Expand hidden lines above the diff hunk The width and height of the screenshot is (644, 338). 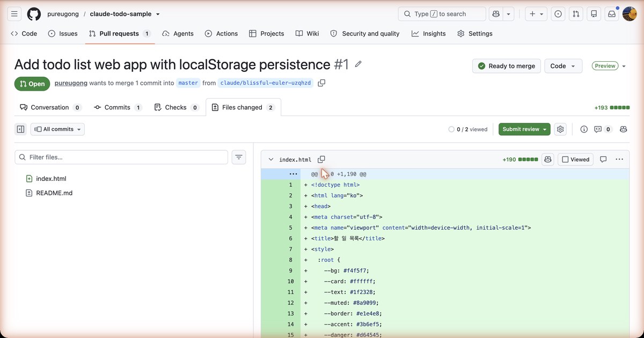coord(293,174)
